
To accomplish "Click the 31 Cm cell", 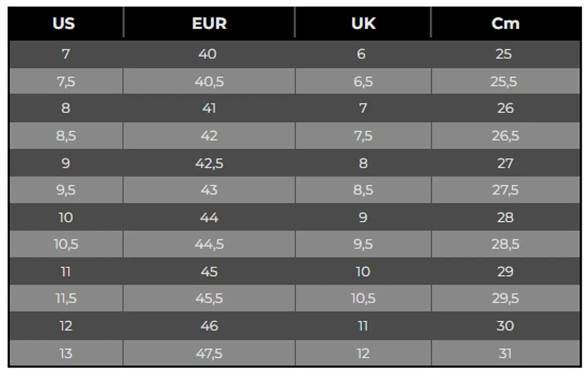I will pos(505,353).
